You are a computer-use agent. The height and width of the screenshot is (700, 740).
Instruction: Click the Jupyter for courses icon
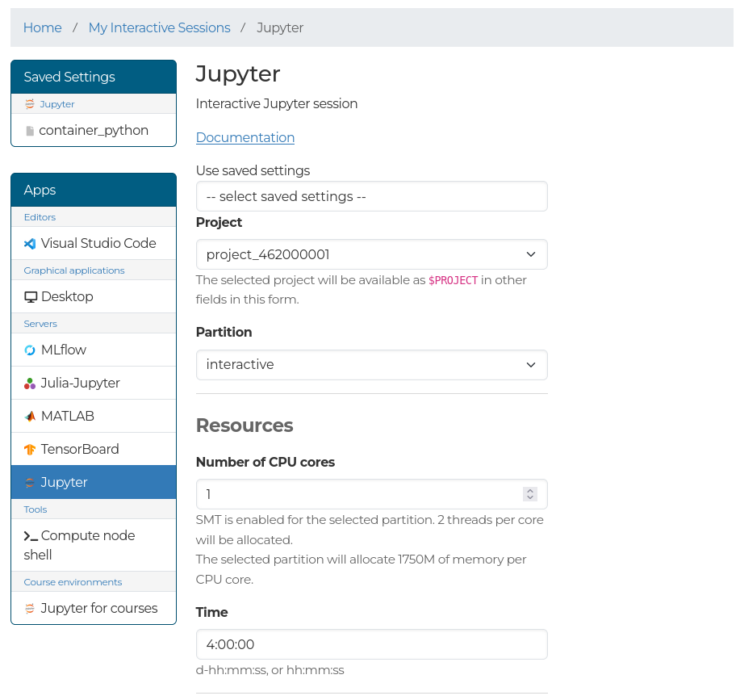tap(29, 608)
